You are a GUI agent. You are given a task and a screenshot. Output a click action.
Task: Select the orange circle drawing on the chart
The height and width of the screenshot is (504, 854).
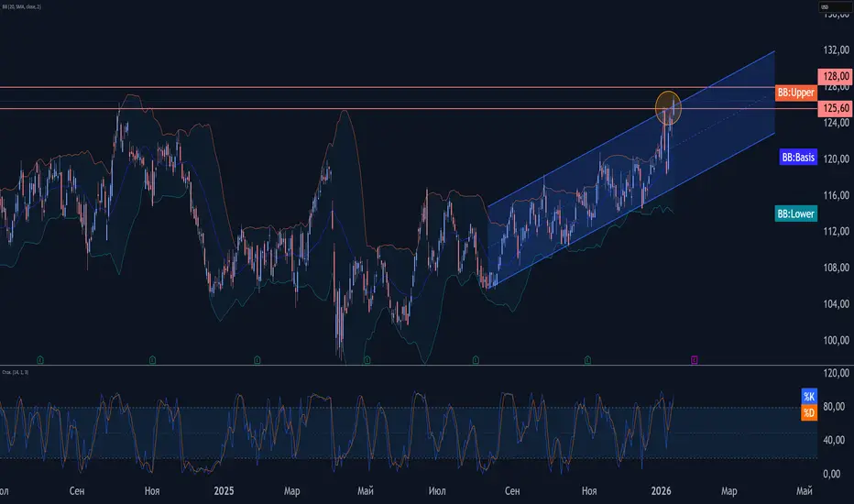668,107
